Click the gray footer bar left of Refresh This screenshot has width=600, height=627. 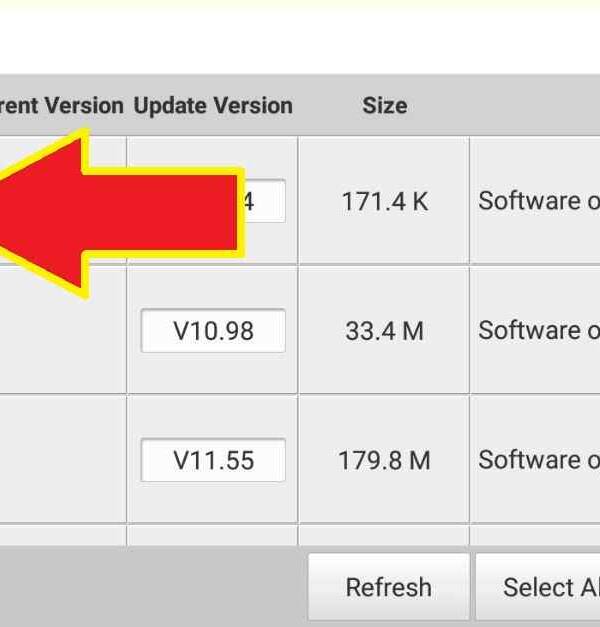click(x=153, y=587)
